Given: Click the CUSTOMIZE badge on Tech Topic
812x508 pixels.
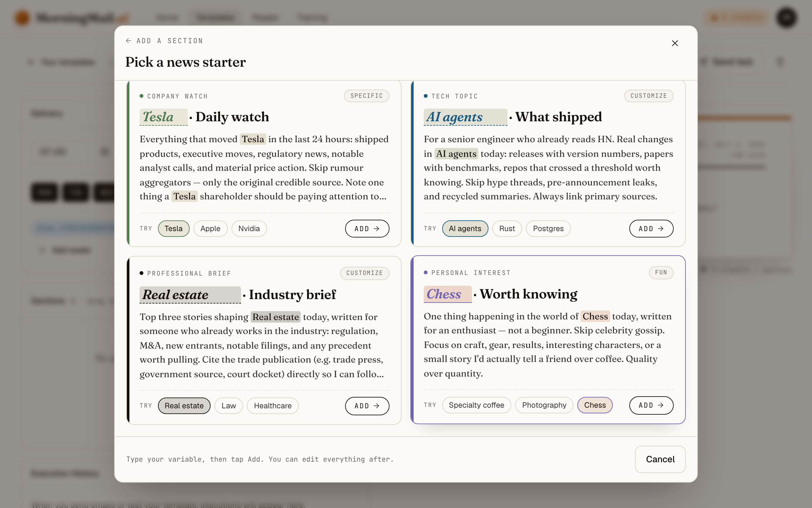Looking at the screenshot, I should [x=649, y=96].
